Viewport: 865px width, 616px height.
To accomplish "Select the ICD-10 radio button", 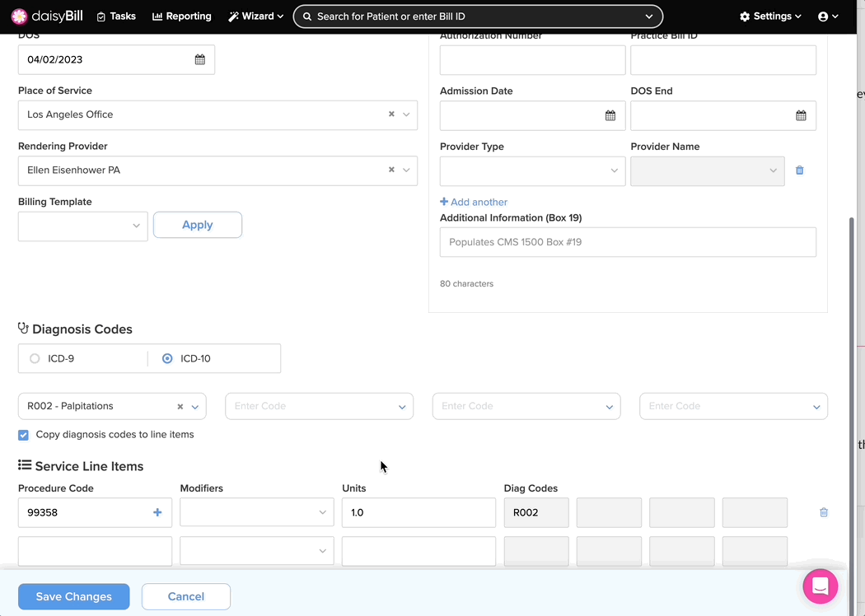I will [167, 358].
